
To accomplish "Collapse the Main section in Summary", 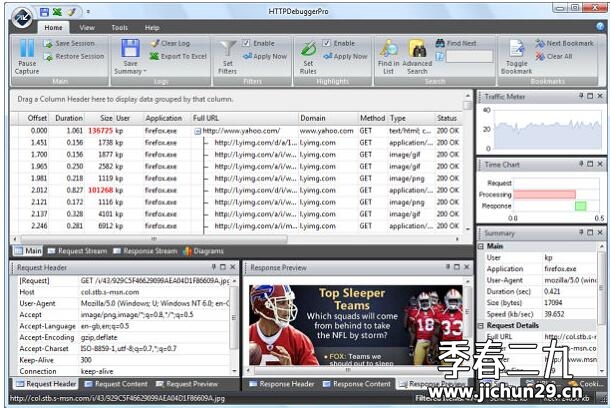I will [480, 246].
